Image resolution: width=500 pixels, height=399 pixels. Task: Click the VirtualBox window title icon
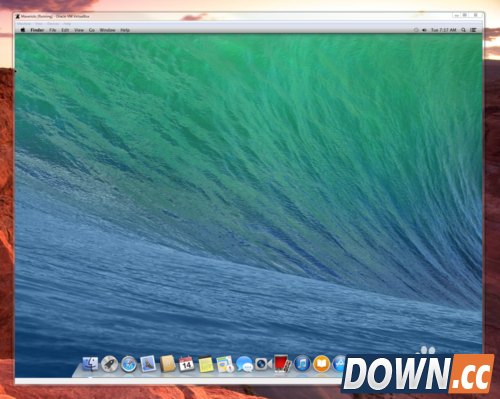click(18, 16)
